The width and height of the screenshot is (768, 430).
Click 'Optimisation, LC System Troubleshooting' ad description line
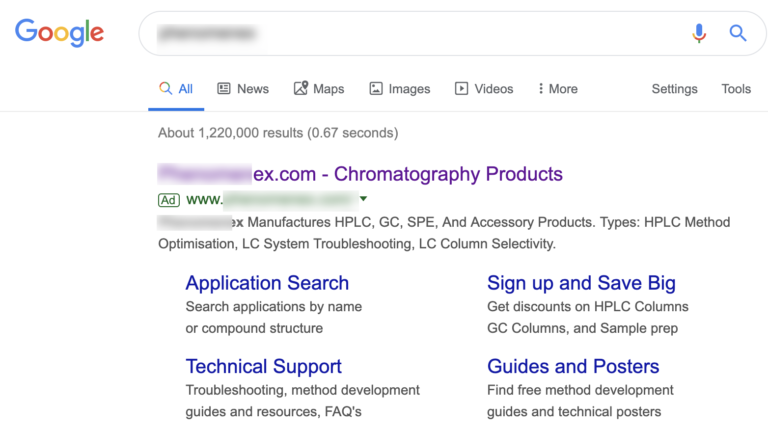tap(357, 244)
